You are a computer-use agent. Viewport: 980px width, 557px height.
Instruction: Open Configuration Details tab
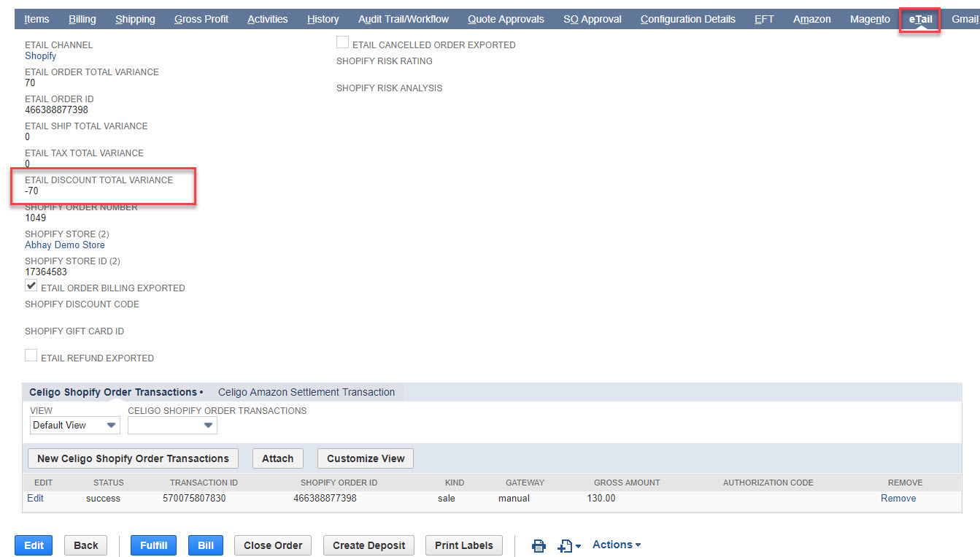[688, 19]
